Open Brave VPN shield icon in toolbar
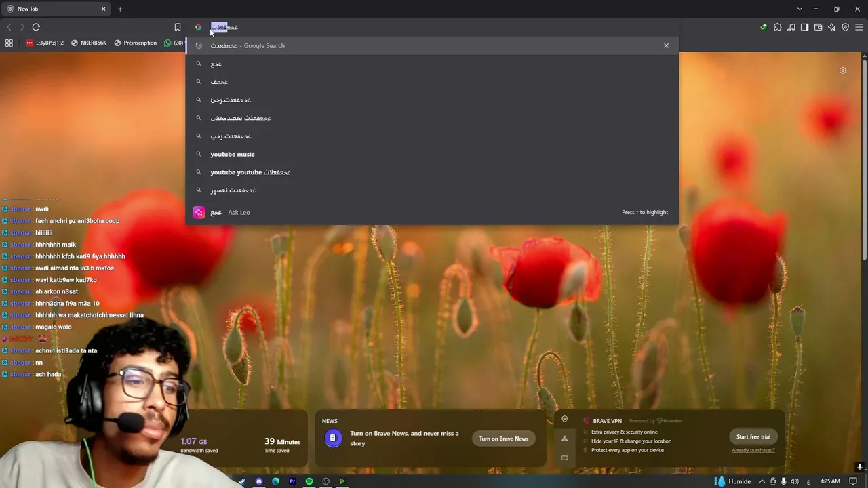 845,27
